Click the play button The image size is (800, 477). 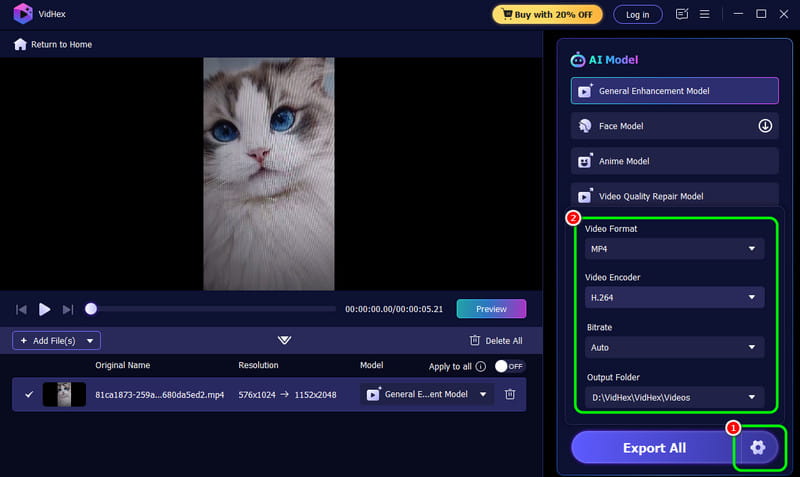click(45, 309)
